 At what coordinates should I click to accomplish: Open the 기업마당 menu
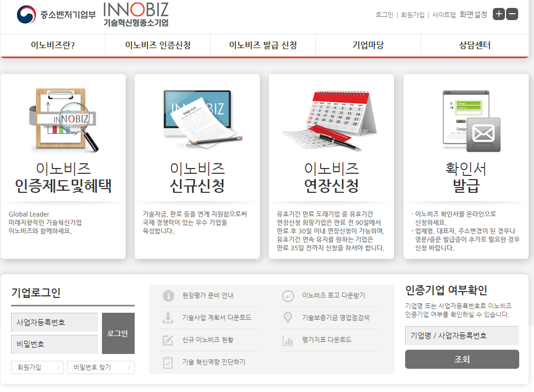368,45
